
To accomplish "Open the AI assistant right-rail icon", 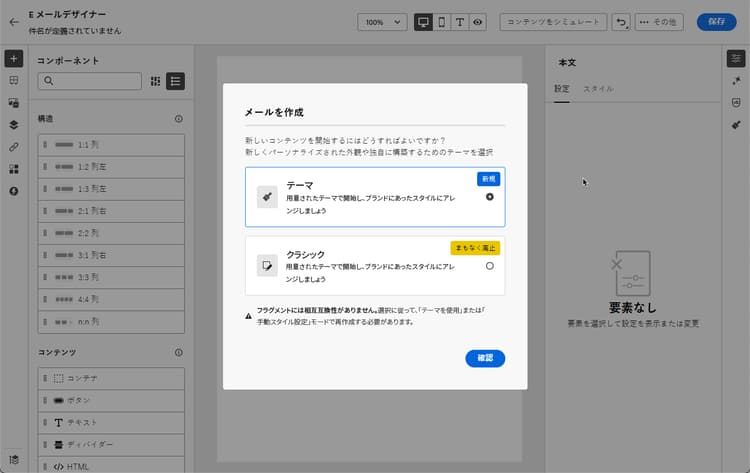I will 736,103.
